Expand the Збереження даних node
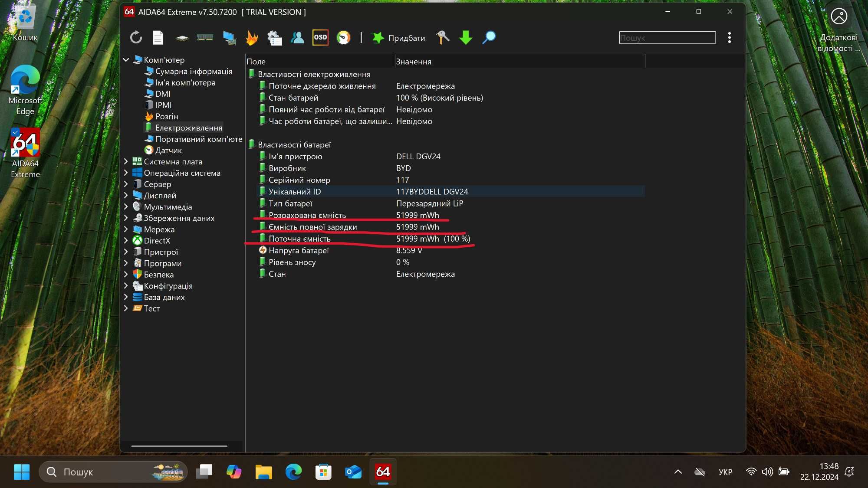The height and width of the screenshot is (488, 868). 126,218
